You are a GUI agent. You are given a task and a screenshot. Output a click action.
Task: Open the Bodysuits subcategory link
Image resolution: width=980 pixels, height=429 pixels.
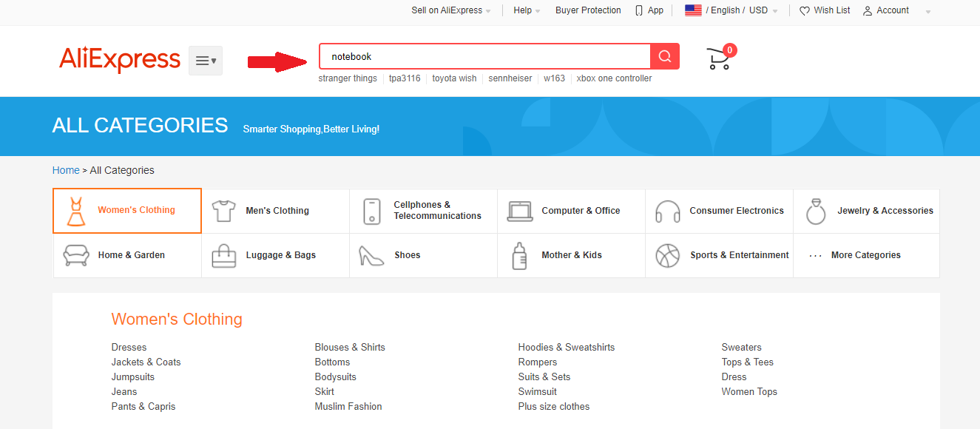tap(336, 377)
